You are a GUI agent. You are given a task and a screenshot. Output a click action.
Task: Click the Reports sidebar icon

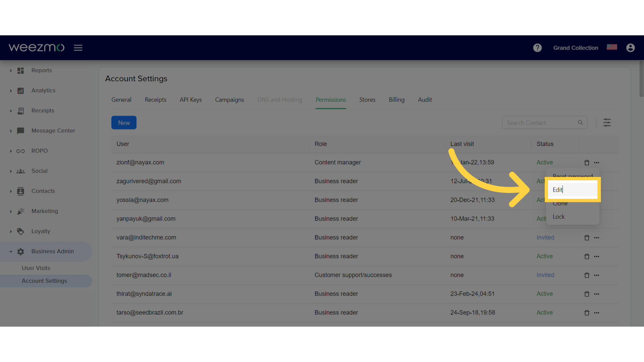click(x=20, y=70)
